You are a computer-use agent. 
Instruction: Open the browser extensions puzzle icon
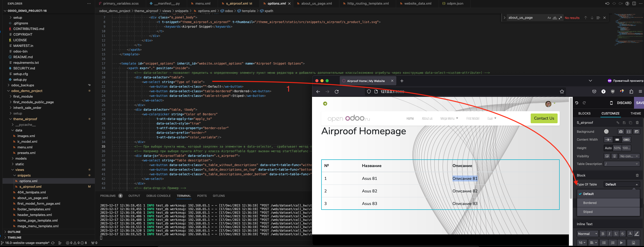tap(631, 91)
